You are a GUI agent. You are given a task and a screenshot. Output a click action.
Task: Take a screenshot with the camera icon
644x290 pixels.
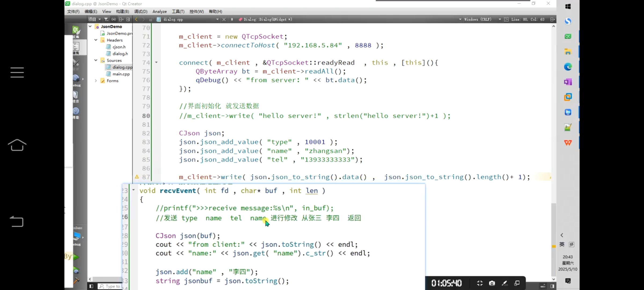492,283
